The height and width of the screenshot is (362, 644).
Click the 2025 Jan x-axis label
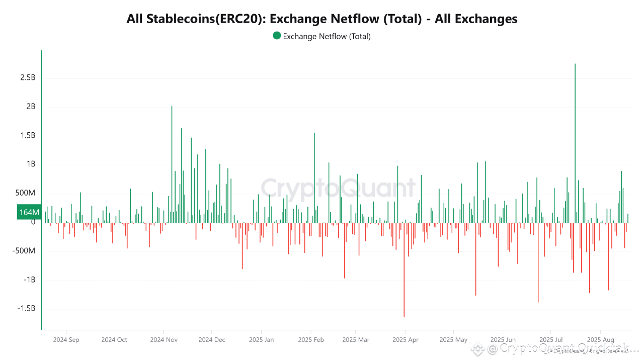pyautogui.click(x=262, y=339)
